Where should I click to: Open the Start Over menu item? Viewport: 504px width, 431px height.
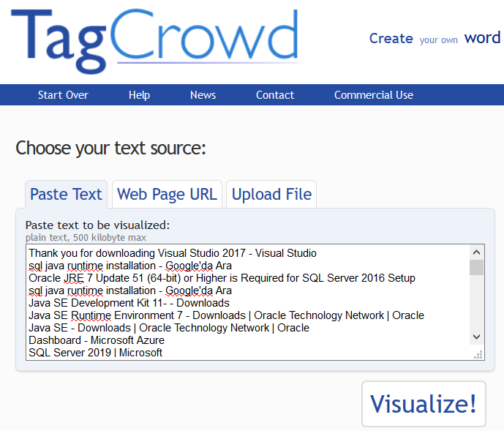click(63, 95)
